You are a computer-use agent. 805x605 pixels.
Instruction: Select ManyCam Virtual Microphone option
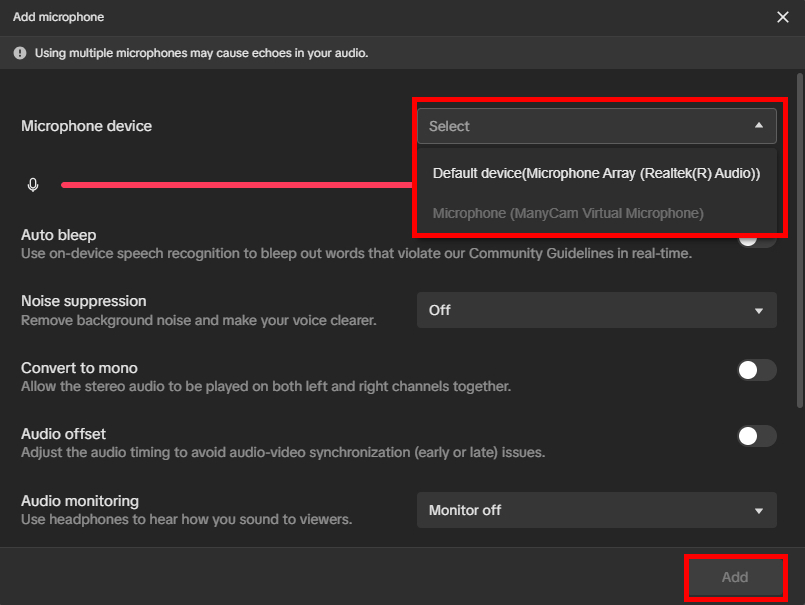coord(568,213)
